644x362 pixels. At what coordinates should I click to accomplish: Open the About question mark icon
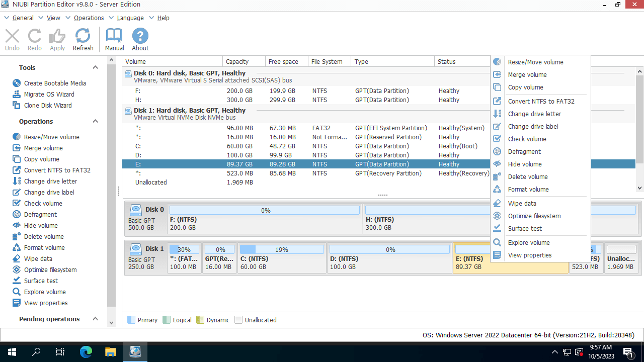[140, 40]
